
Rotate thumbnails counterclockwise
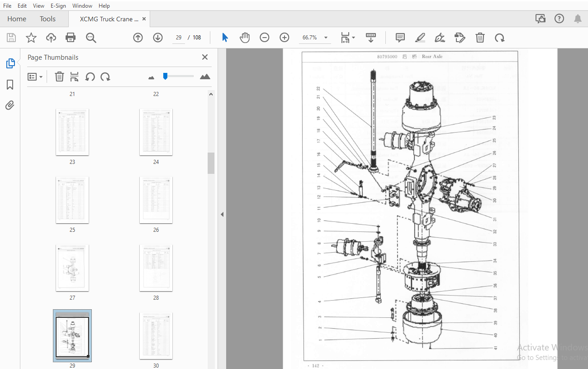90,77
